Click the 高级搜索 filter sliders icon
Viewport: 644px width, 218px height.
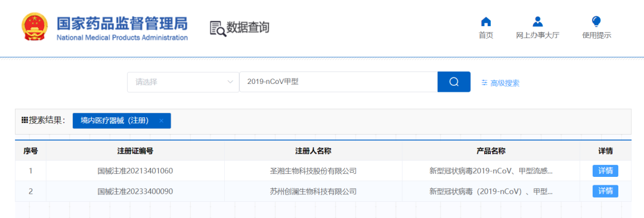(484, 83)
